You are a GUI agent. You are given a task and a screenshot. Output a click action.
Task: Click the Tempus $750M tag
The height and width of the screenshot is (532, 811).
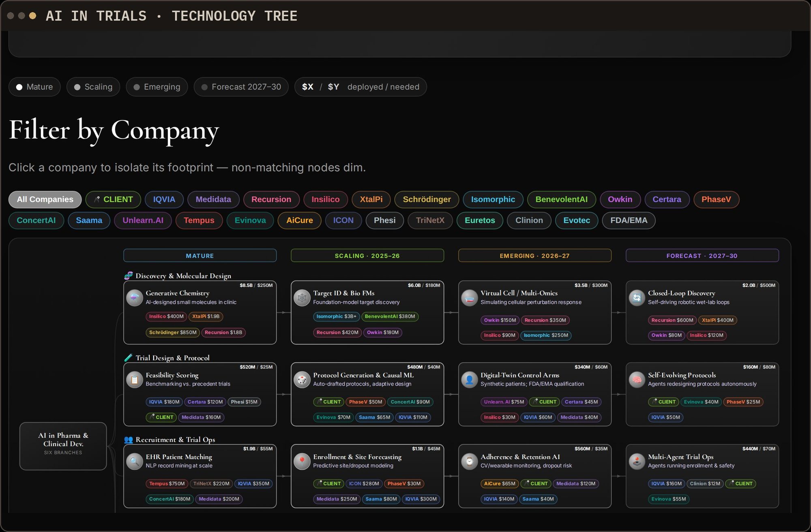pos(167,483)
